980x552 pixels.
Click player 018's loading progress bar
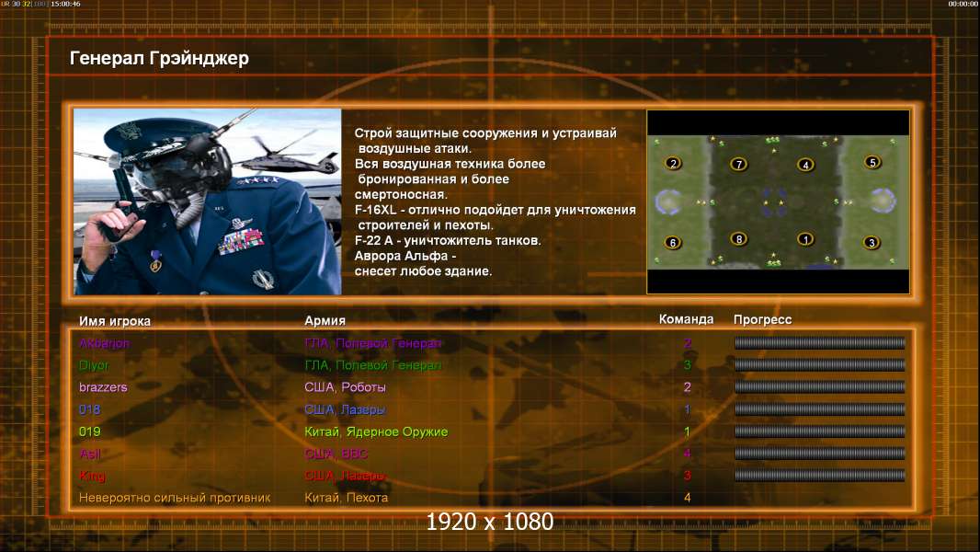[x=819, y=409]
